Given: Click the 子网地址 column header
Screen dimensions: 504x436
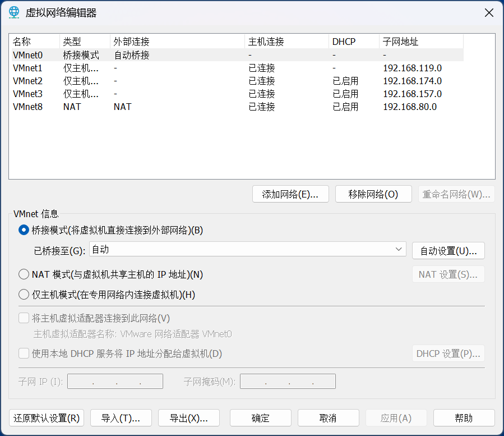Looking at the screenshot, I should tap(421, 42).
